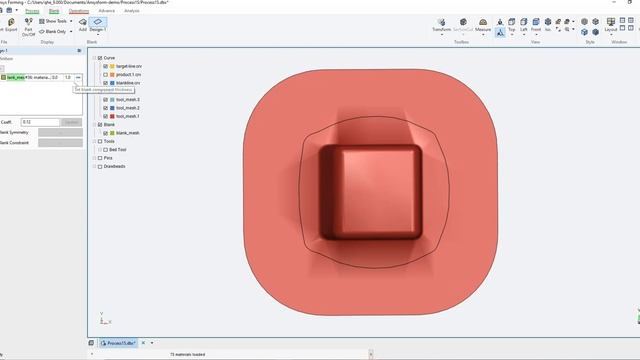Click the Blank Symmetry button
The image size is (640, 360).
point(60,132)
